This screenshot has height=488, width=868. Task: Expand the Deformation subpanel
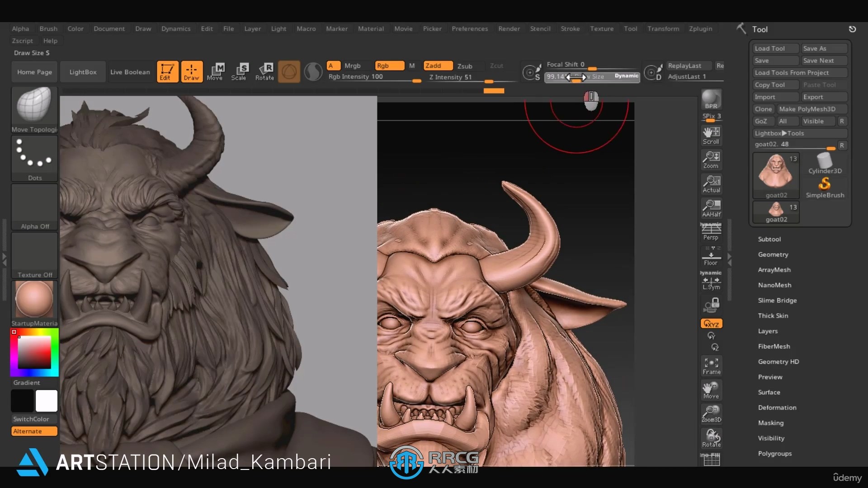778,407
